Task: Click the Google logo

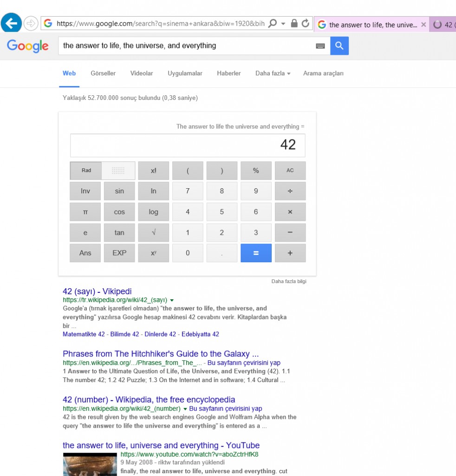Action: pos(27,46)
